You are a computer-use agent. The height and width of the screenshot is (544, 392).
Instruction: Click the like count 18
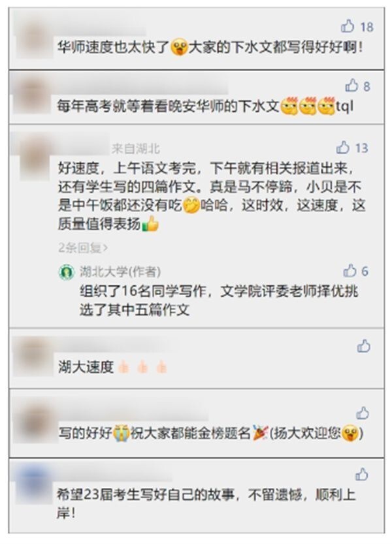(x=367, y=27)
